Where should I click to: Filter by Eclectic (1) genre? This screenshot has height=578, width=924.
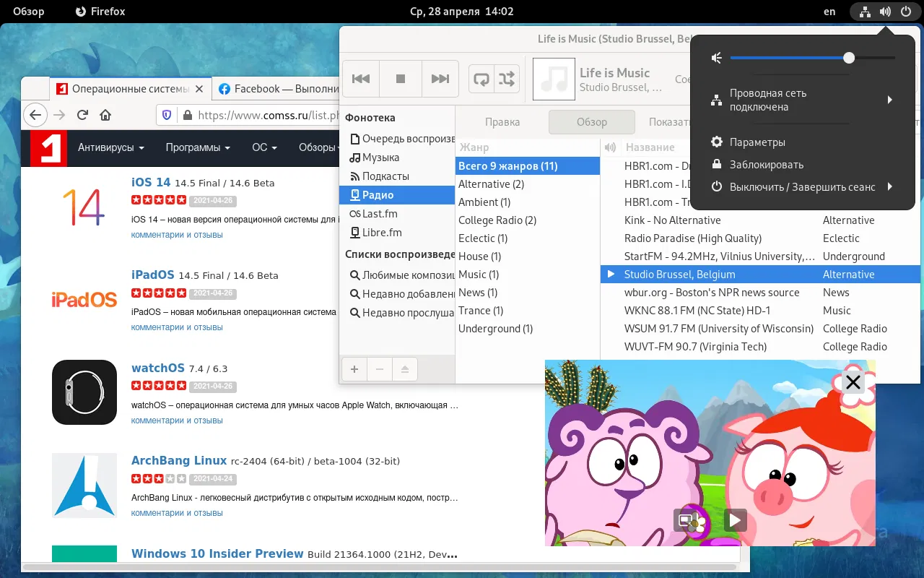[x=528, y=238]
